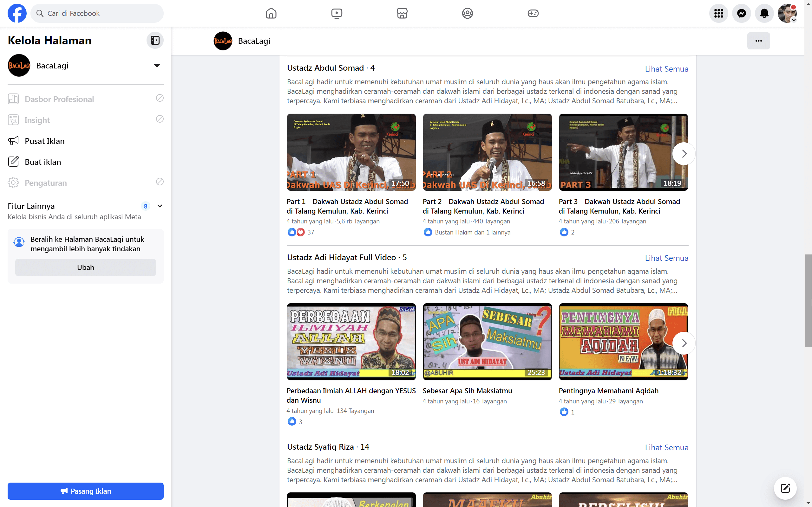Open the BacaLagi page dropdown arrow
Screen dimensions: 812x507
pos(157,65)
